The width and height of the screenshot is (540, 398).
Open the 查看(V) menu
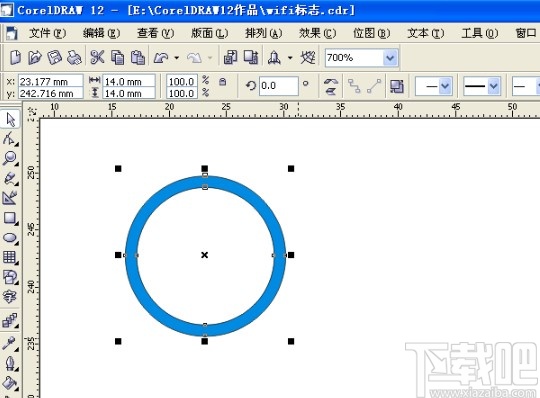coord(156,33)
